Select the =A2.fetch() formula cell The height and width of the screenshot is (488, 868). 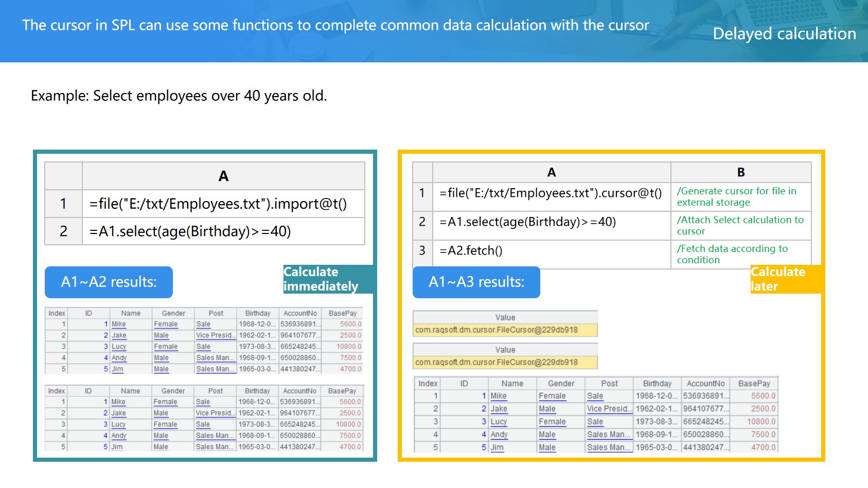551,251
